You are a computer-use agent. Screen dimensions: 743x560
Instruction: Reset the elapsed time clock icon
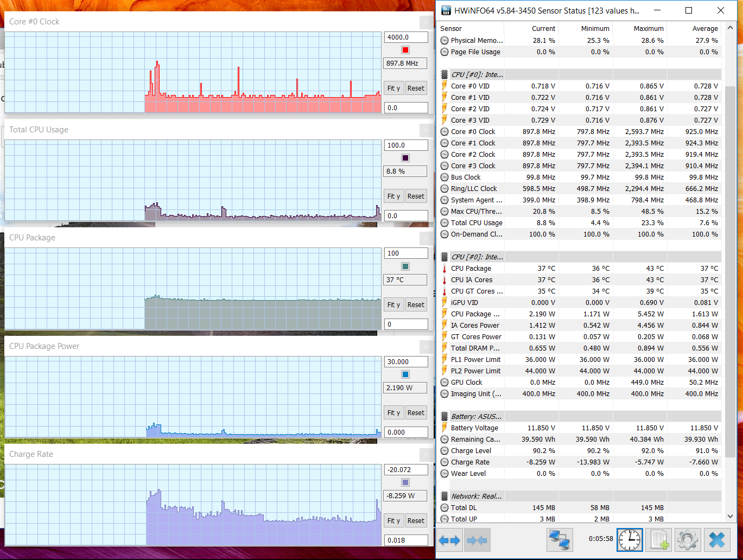pyautogui.click(x=630, y=540)
